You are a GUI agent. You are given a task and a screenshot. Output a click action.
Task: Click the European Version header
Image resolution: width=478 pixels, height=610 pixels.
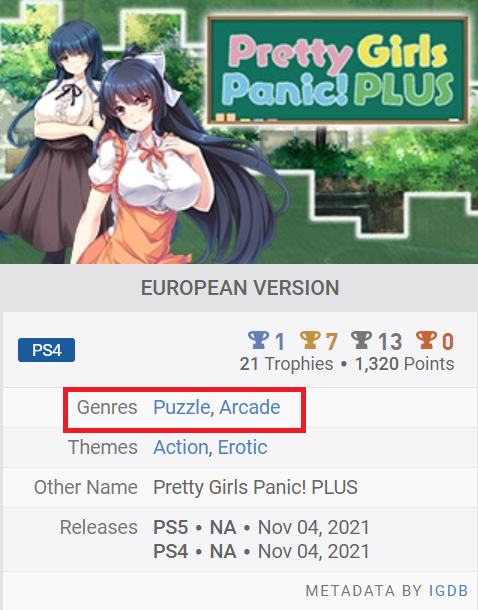pyautogui.click(x=240, y=288)
